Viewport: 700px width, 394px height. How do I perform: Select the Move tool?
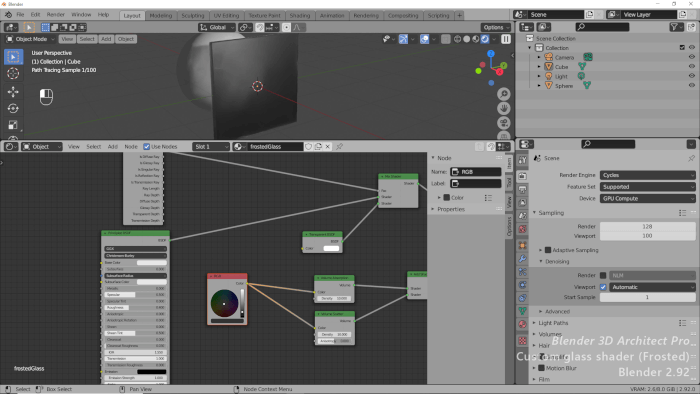point(13,91)
